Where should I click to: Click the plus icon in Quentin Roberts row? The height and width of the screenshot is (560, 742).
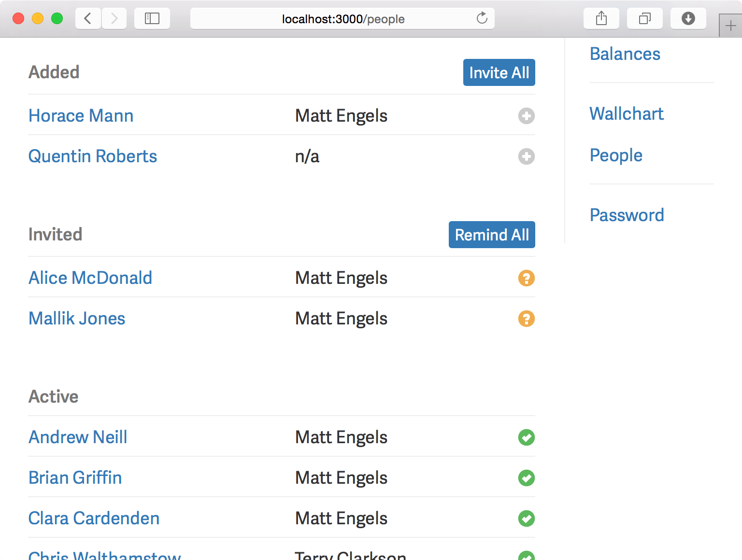coord(527,156)
